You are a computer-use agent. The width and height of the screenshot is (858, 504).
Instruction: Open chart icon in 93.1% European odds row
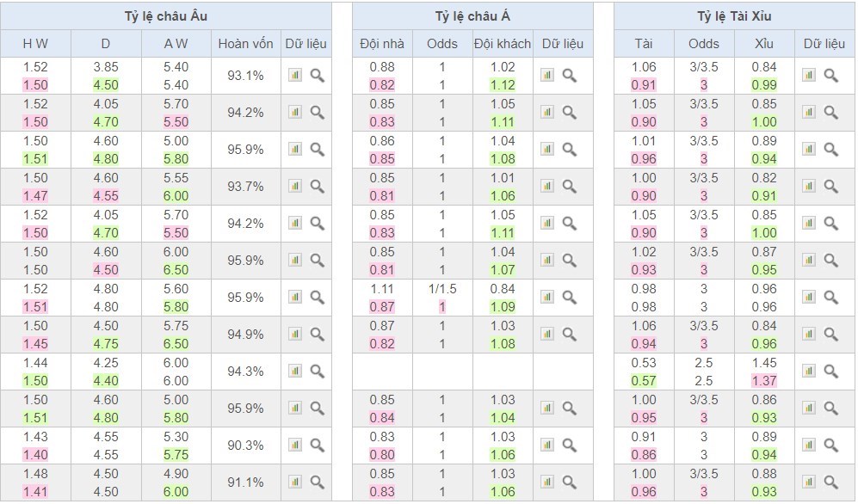(295, 75)
